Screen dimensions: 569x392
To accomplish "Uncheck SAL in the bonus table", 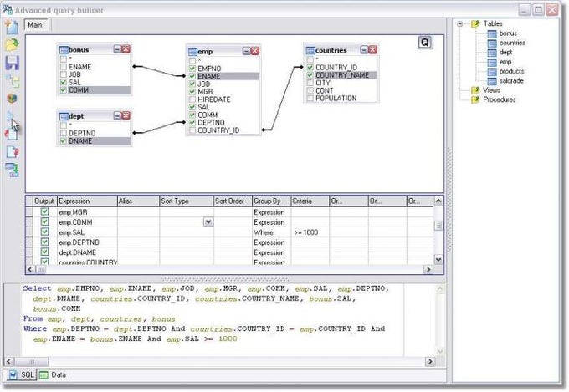I will click(x=64, y=82).
